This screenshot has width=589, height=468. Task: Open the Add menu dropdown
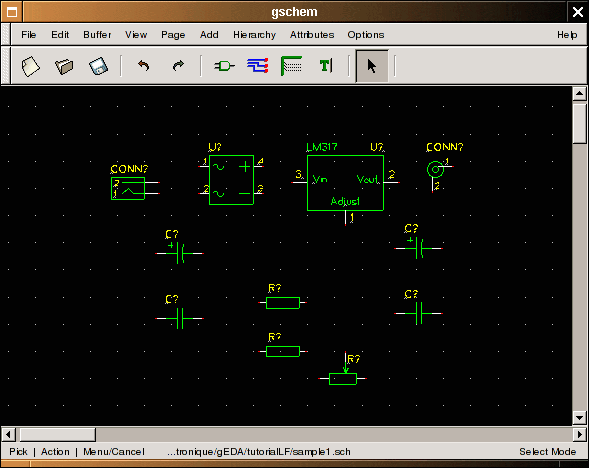tap(209, 35)
